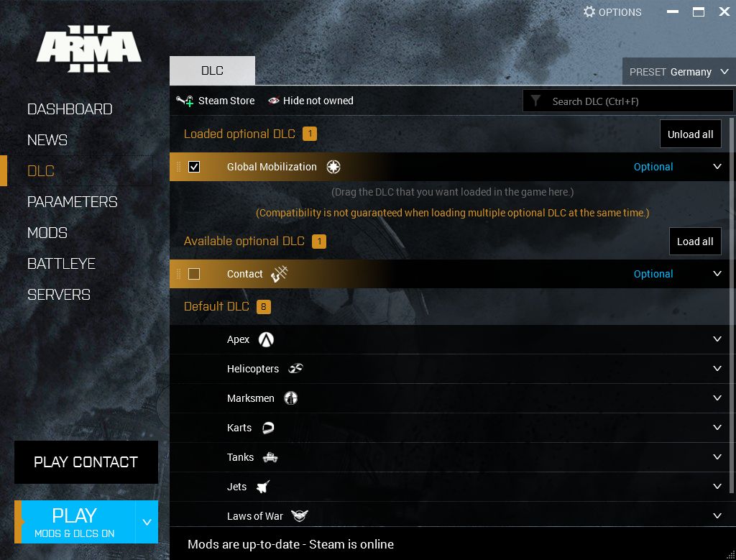Open the Play button options arrow
The width and height of the screenshot is (736, 560).
click(147, 522)
